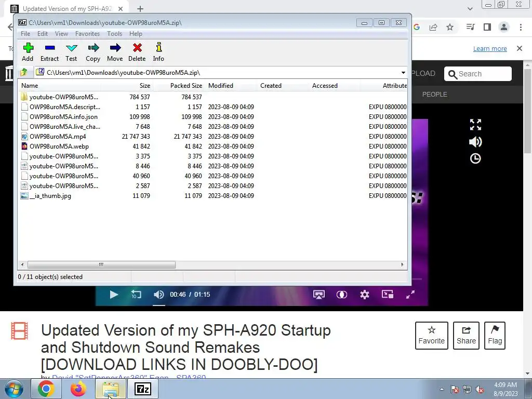Viewport: 532px width, 399px height.
Task: Open the Windows Start menu
Action: click(x=14, y=389)
